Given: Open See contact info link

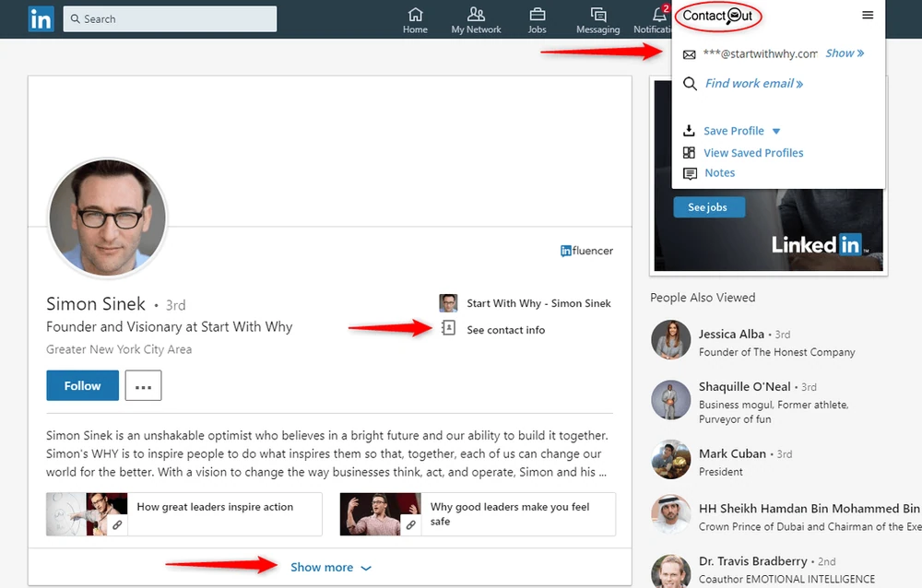Looking at the screenshot, I should 505,330.
